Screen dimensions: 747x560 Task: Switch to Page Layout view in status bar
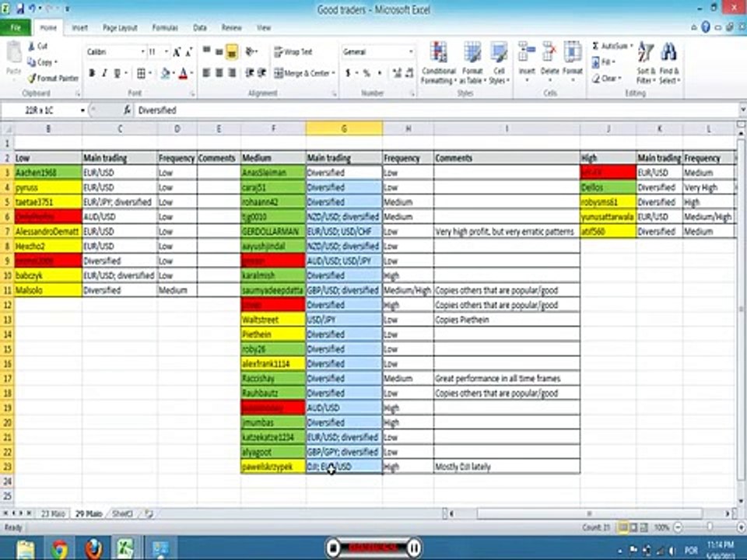click(633, 527)
